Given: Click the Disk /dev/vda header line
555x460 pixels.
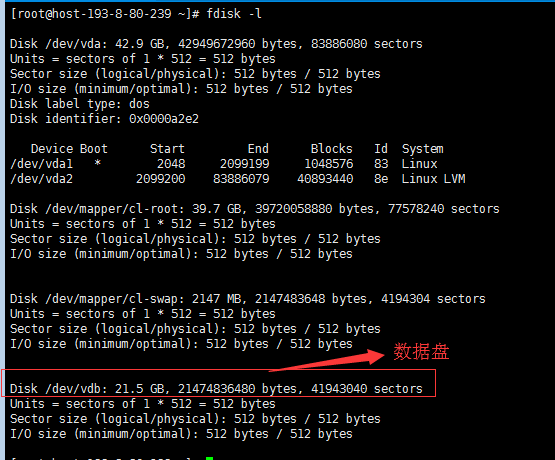Looking at the screenshot, I should tap(216, 44).
